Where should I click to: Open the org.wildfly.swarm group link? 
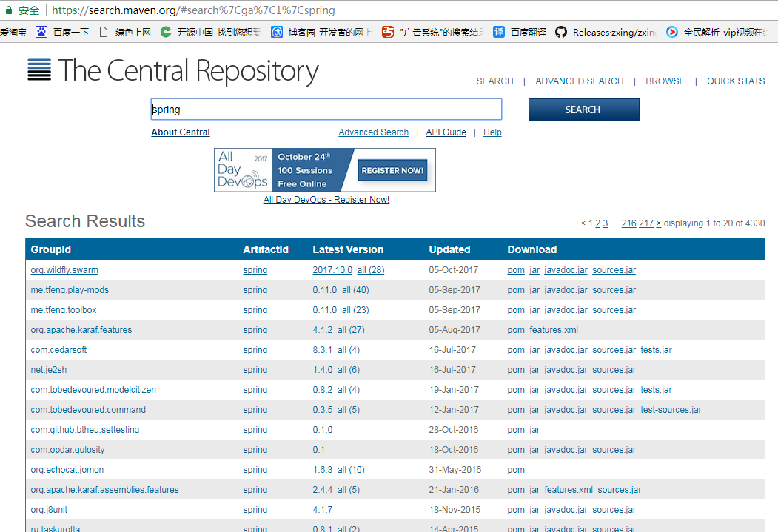coord(64,270)
